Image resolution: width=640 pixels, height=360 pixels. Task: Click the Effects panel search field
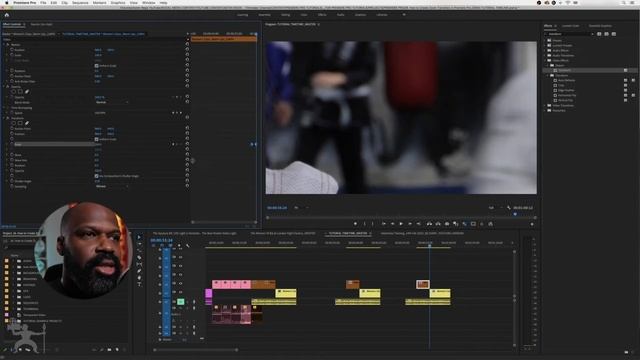point(570,34)
